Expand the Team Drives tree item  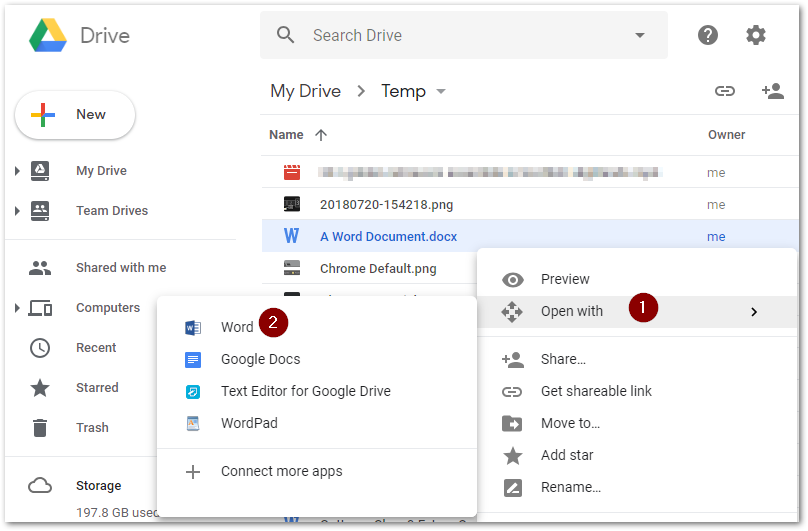17,211
